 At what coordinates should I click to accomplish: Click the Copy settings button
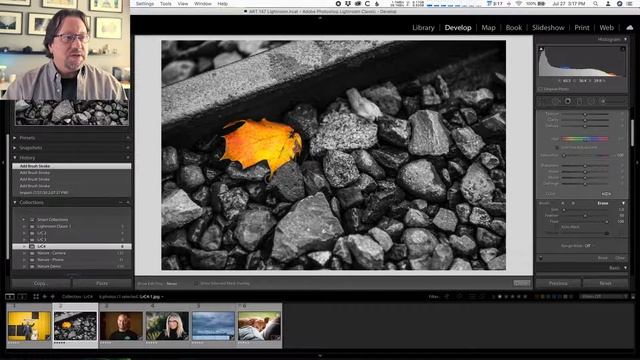(x=40, y=283)
